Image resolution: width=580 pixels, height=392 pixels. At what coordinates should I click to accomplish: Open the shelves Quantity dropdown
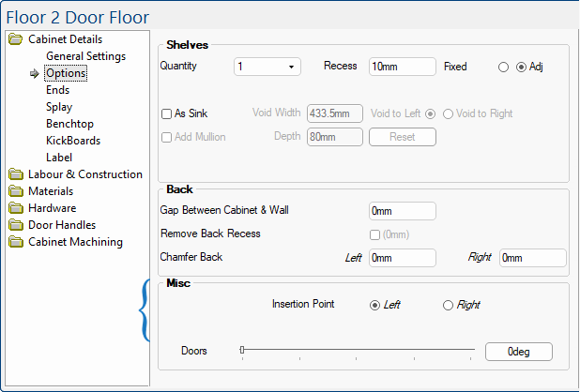[x=267, y=68]
